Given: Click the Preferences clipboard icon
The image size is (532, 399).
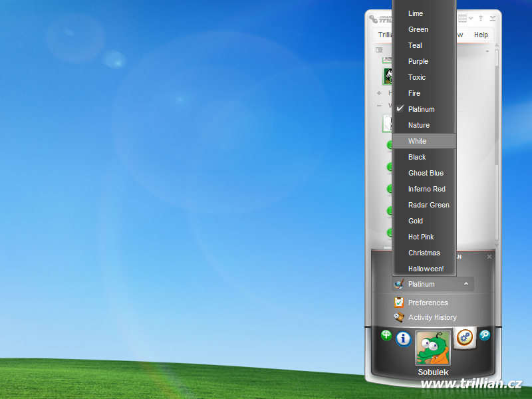Looking at the screenshot, I should pyautogui.click(x=399, y=303).
